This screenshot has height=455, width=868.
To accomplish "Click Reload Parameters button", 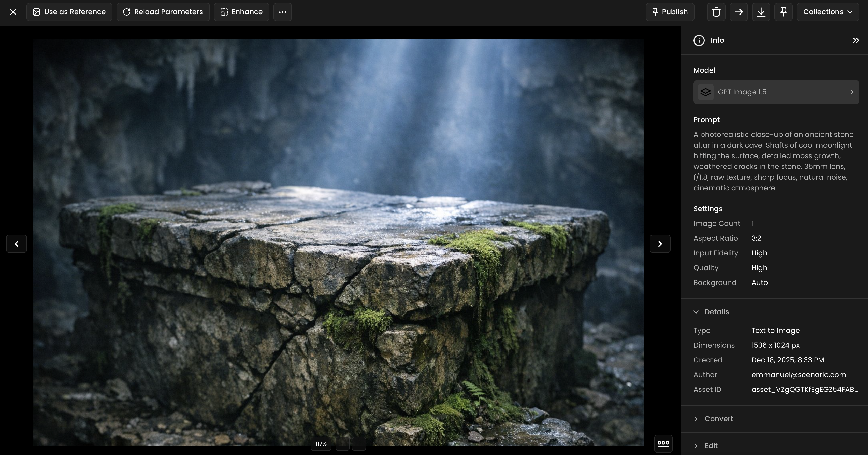I will click(163, 12).
